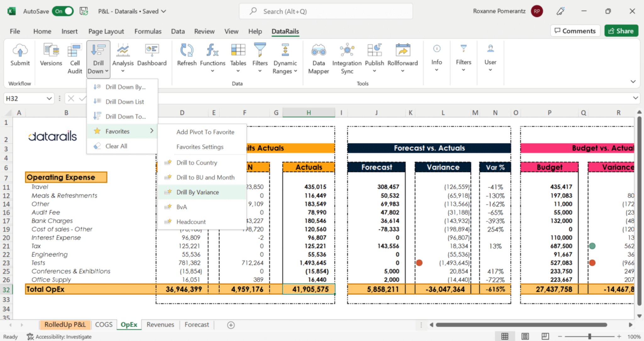This screenshot has width=644, height=341.
Task: Switch to Page Break Preview in status bar
Action: (x=545, y=336)
